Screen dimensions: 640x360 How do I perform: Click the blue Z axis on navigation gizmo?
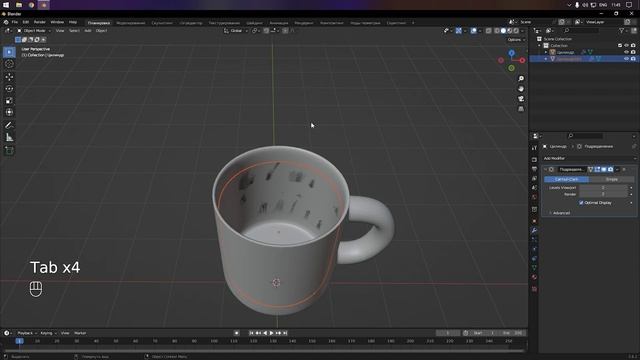pyautogui.click(x=511, y=53)
